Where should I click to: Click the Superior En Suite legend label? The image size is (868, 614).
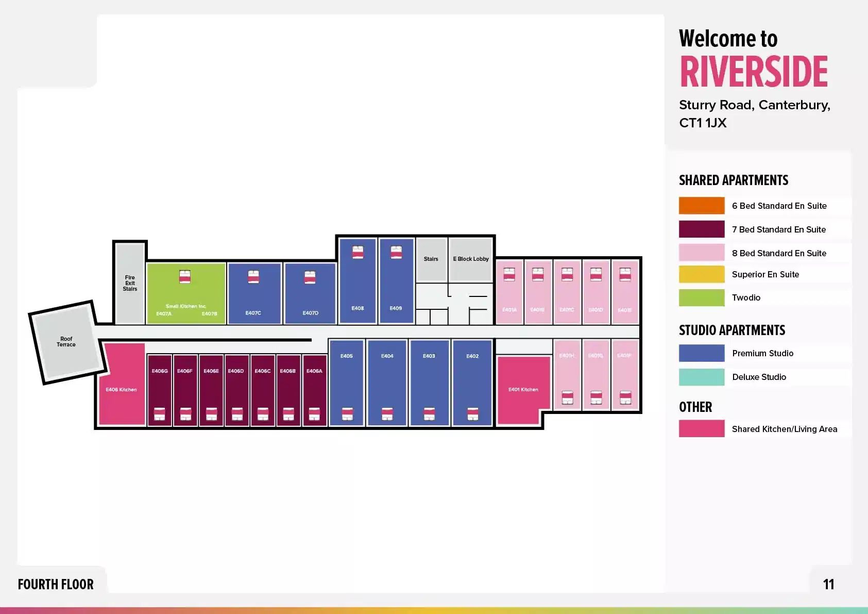[765, 274]
